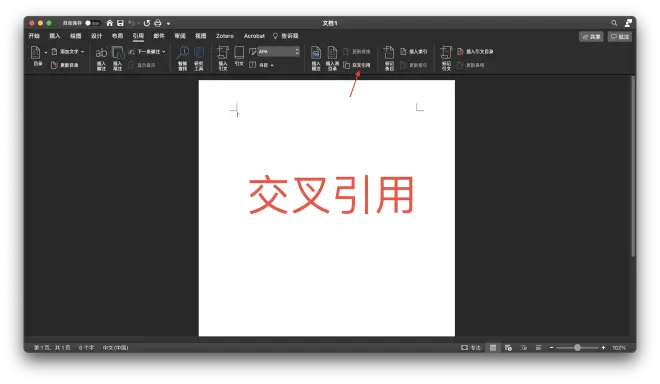Click the zoom slider handle
This screenshot has width=660, height=384.
578,348
